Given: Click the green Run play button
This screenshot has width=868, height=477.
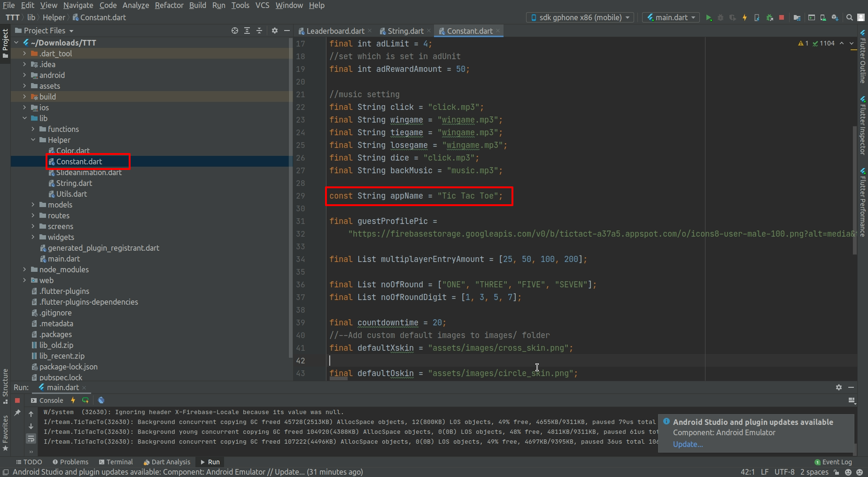Looking at the screenshot, I should (709, 18).
